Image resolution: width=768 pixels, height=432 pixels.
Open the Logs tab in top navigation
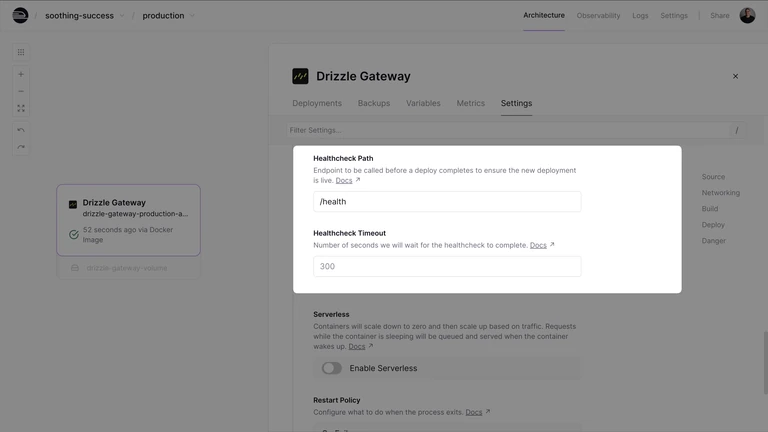pos(640,16)
